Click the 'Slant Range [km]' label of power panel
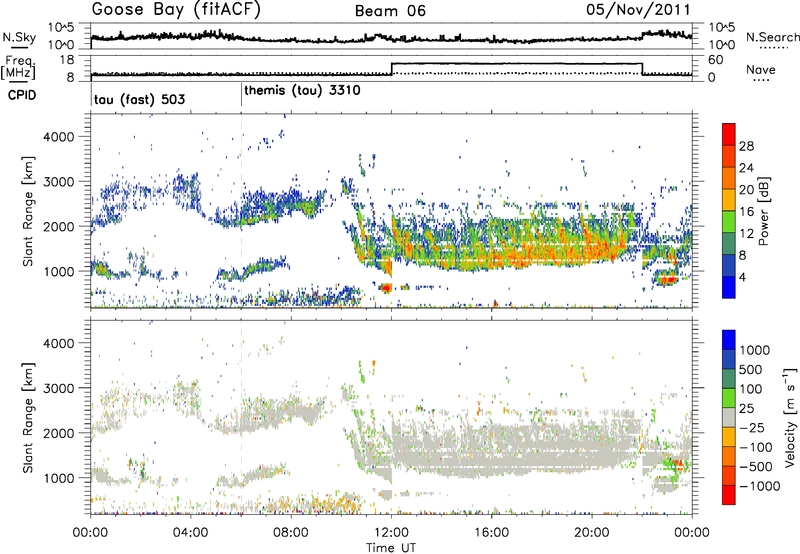 [28, 211]
